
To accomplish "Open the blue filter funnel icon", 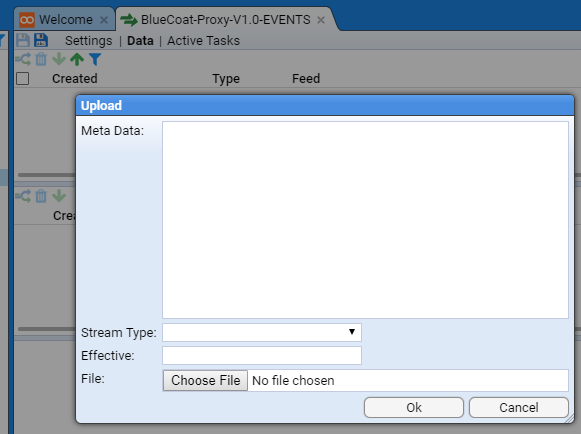I will (95, 59).
